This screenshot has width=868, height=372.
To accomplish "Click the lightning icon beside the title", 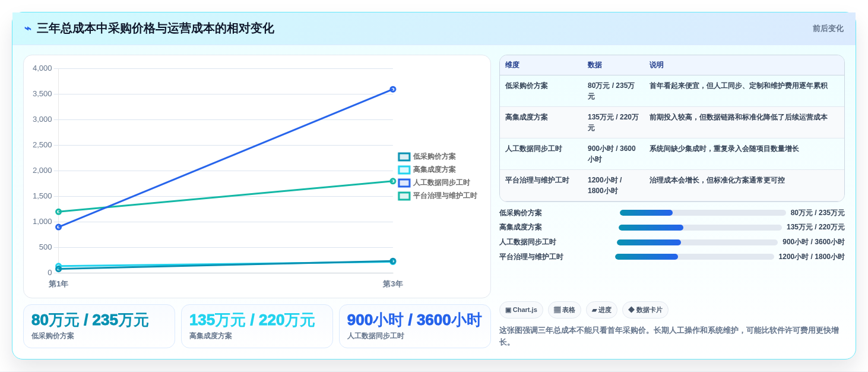I will coord(28,29).
